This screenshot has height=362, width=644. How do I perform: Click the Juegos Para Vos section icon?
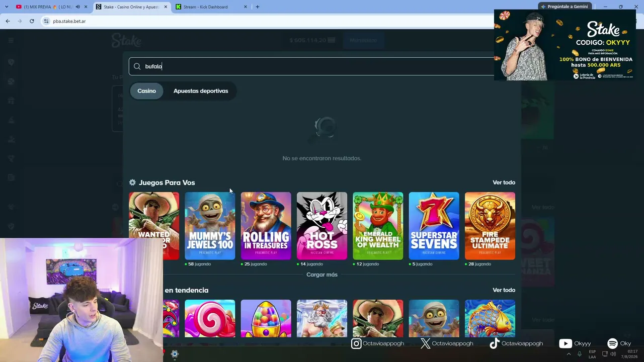click(132, 183)
